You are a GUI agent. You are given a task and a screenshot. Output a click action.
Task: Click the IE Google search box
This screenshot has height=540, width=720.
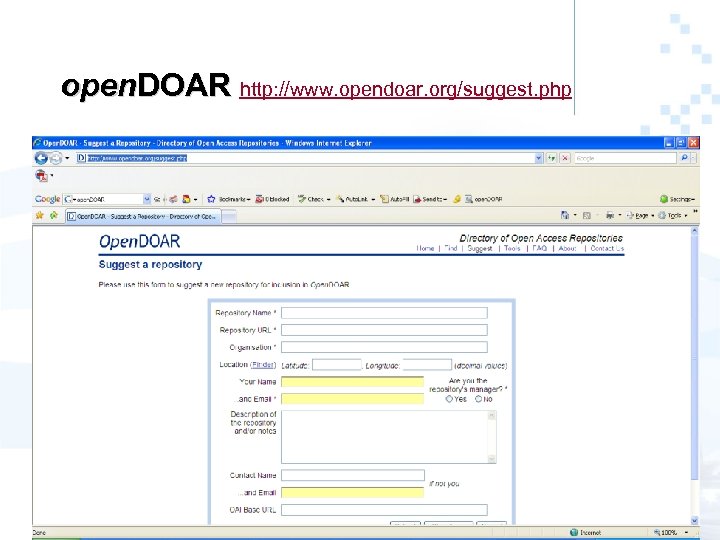pyautogui.click(x=625, y=158)
